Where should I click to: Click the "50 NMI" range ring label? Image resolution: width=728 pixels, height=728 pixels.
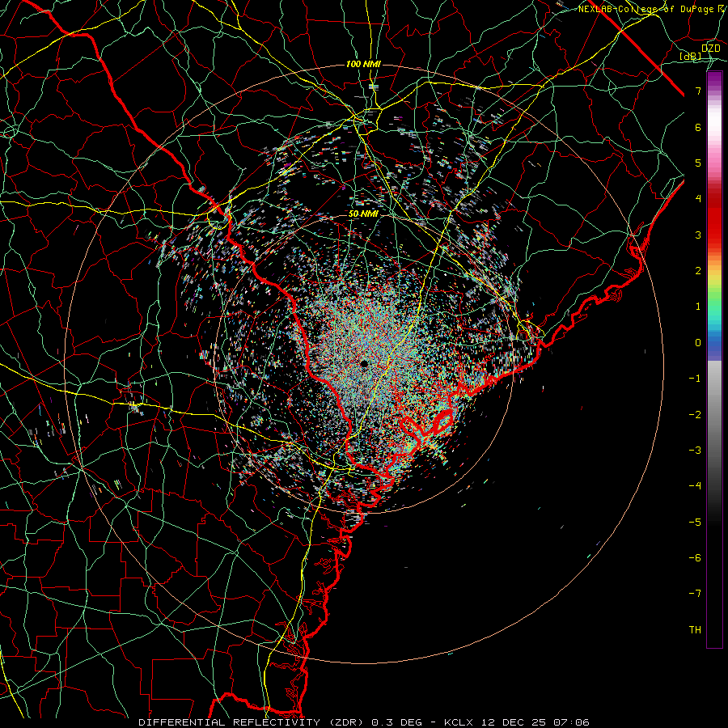363,214
